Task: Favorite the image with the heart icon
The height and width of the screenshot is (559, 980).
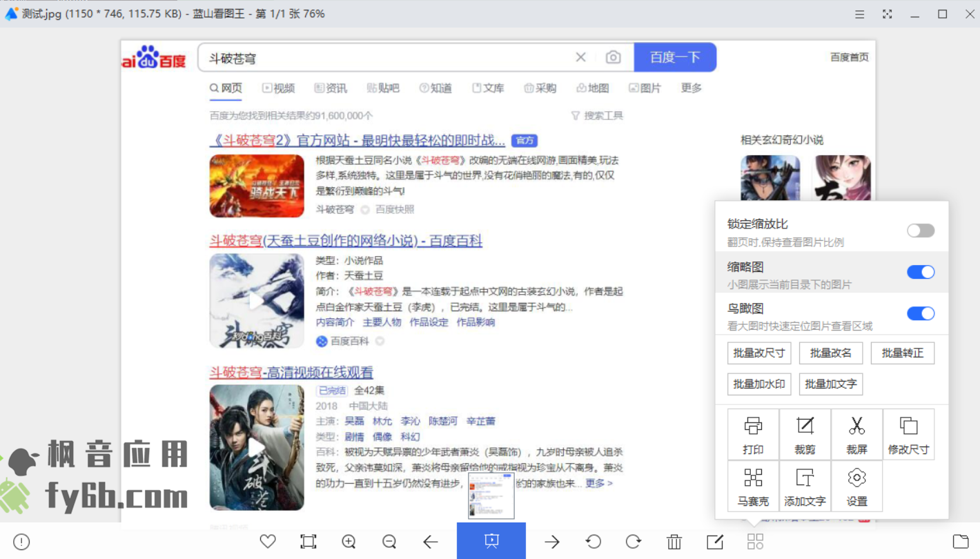Action: 268,542
